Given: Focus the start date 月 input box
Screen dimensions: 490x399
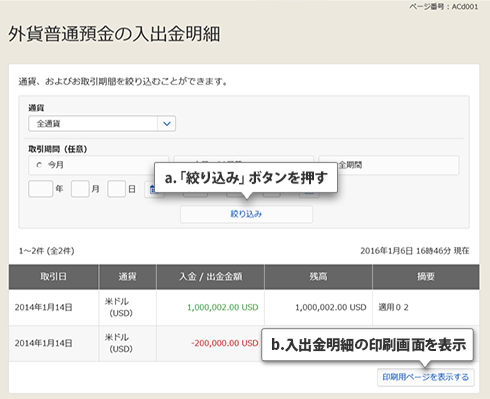Looking at the screenshot, I should [80, 189].
